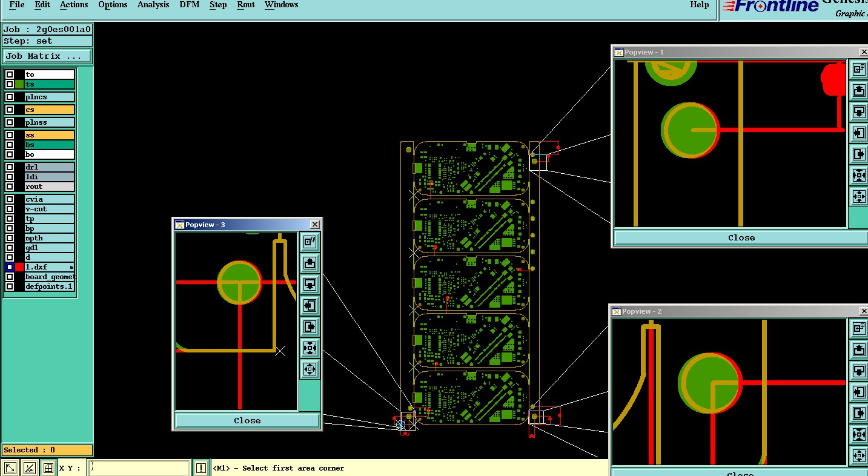Viewport: 868px width, 476px height.
Task: Click the pop-in view icon in Popview - 2
Action: click(859, 329)
